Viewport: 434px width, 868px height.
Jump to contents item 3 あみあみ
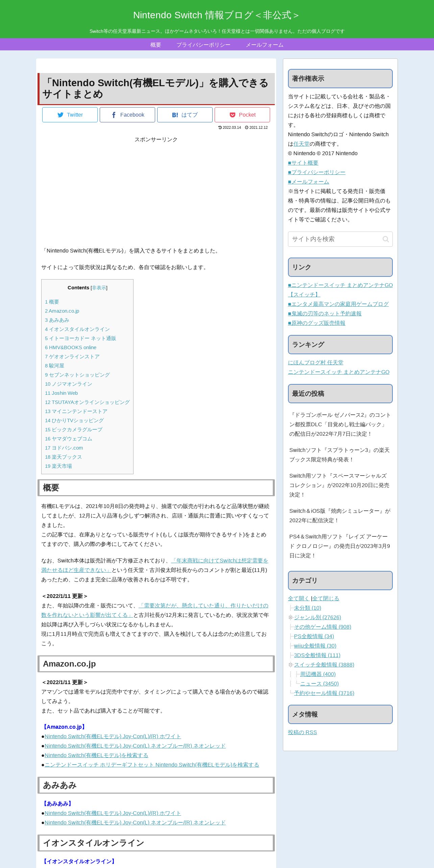click(57, 320)
